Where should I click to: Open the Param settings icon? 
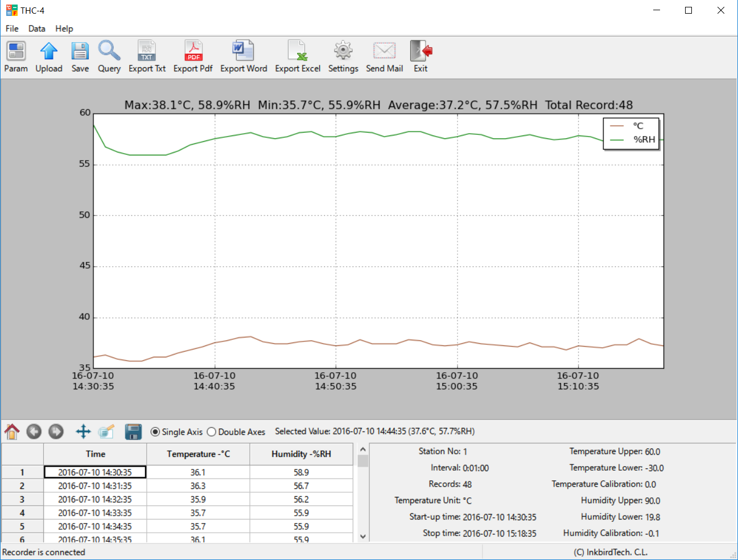(16, 52)
